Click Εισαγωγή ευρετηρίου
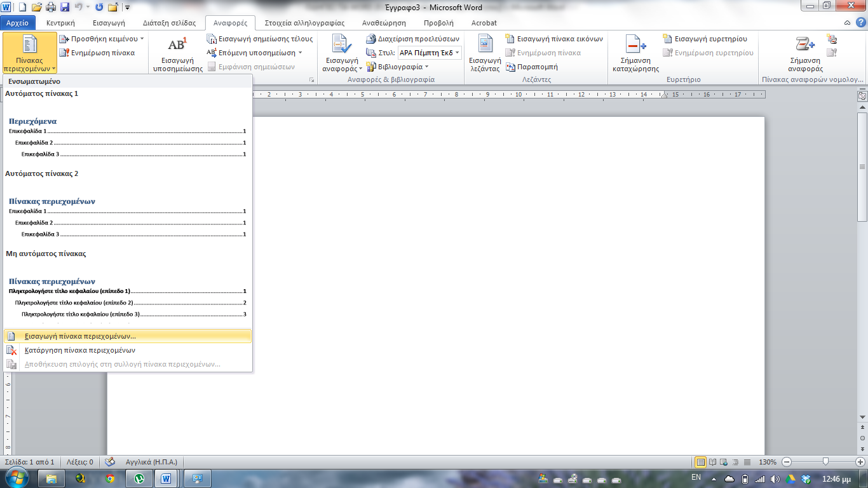The width and height of the screenshot is (868, 488). tap(705, 39)
